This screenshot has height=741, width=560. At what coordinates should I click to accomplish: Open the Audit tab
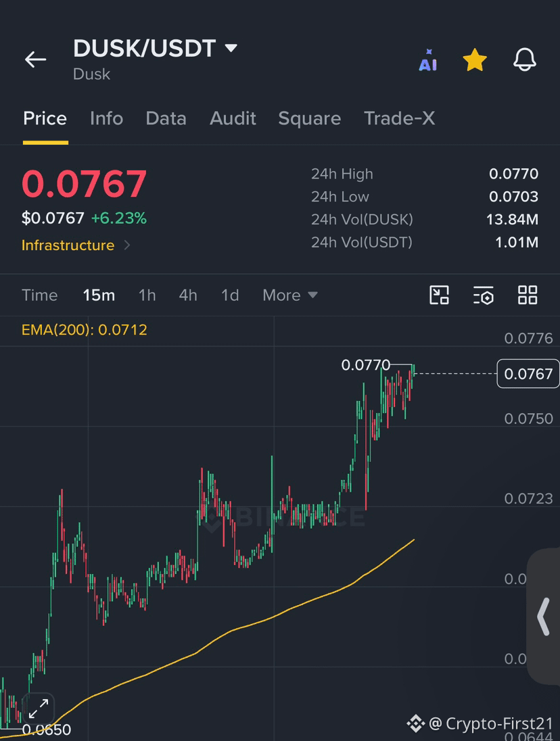coord(233,118)
